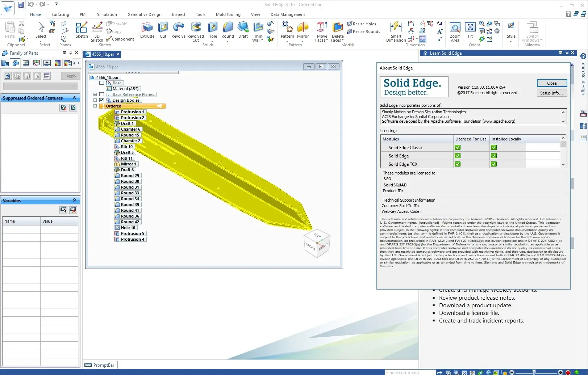The image size is (588, 375).
Task: Click the Switch Windows icon
Action: (x=532, y=28)
